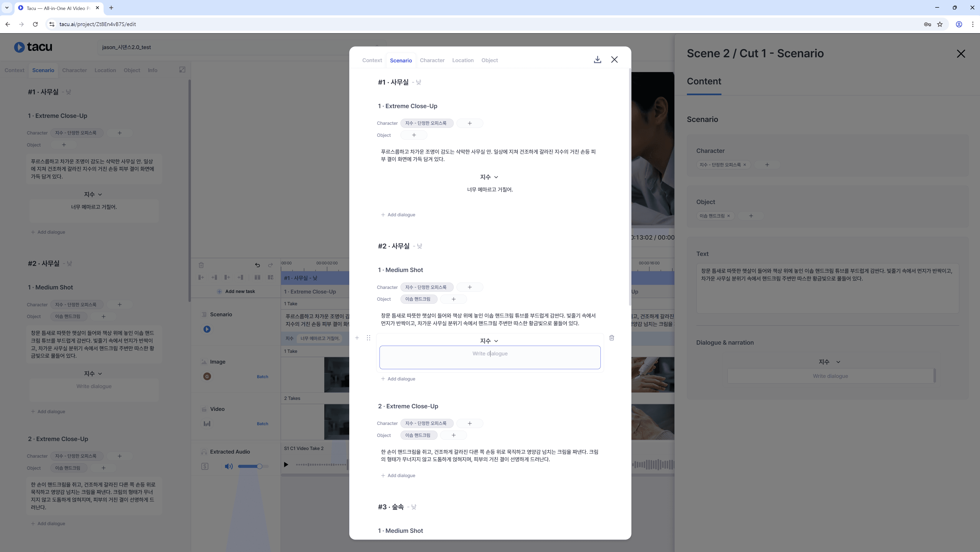The image size is (980, 552).
Task: Open 지수 dropdown in left panel scene 1
Action: (93, 194)
